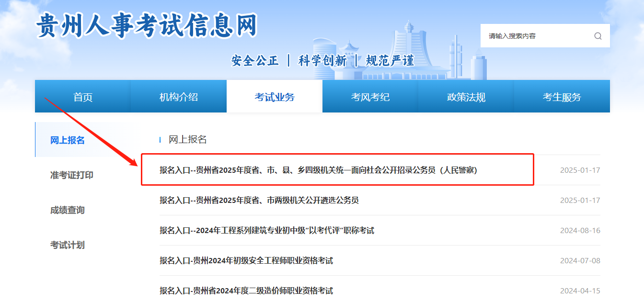Viewport: 644px width, 302px height.
Task: Click the 2025-01-17 date beside 公开遴选公务员
Action: coord(580,200)
